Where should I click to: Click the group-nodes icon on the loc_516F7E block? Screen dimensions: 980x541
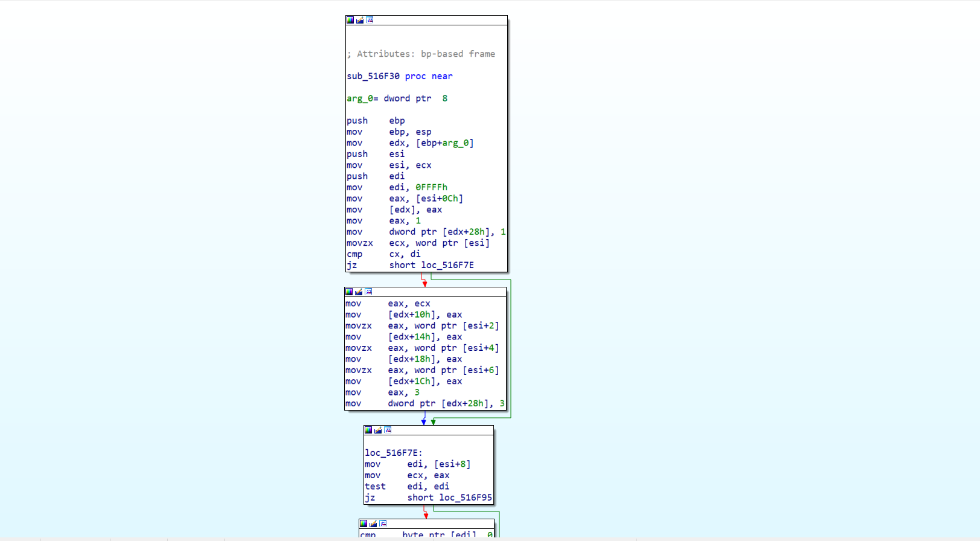pyautogui.click(x=388, y=430)
